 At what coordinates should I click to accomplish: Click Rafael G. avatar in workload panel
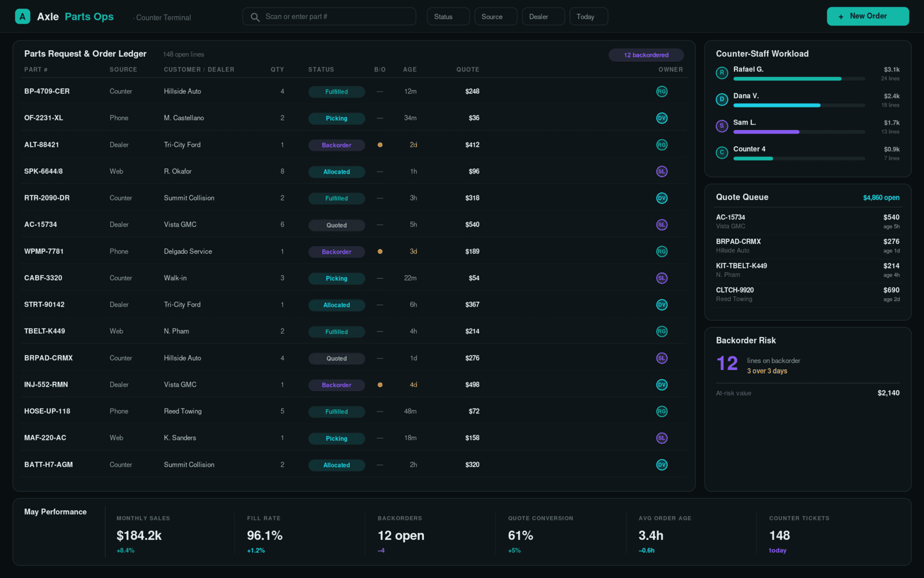(722, 73)
